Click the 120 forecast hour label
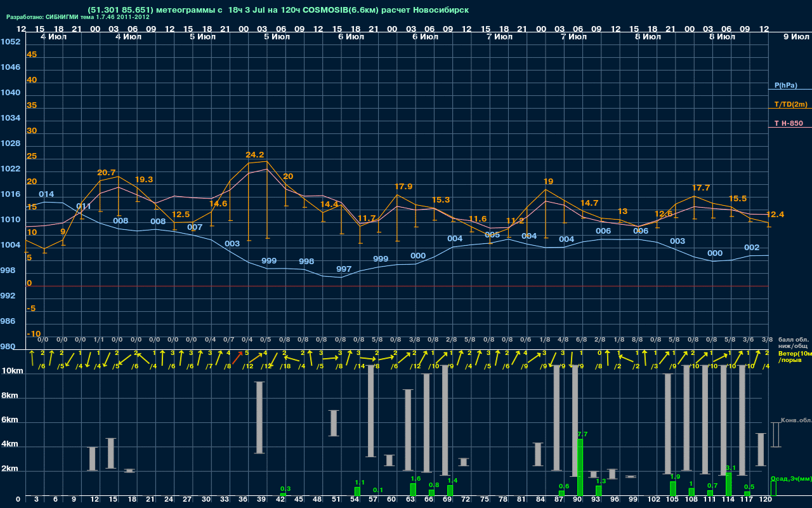 tap(766, 499)
